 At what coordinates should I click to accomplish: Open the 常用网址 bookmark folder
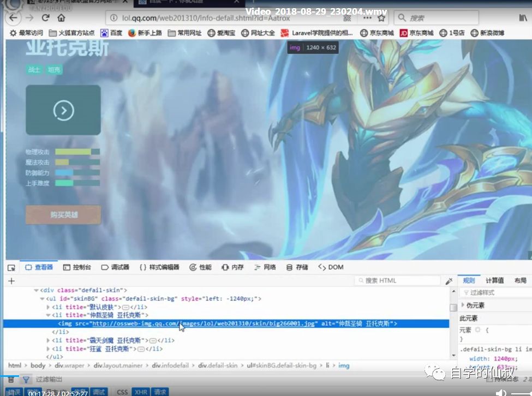[x=184, y=33]
